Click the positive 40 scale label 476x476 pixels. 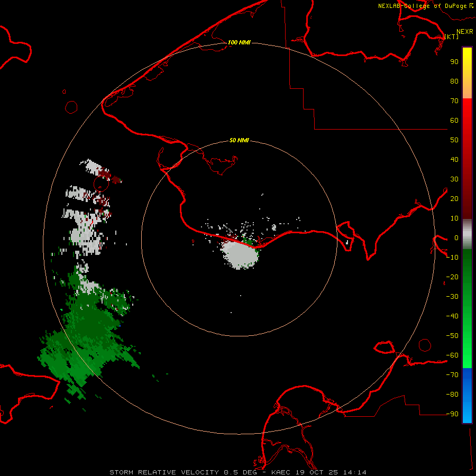pyautogui.click(x=454, y=159)
